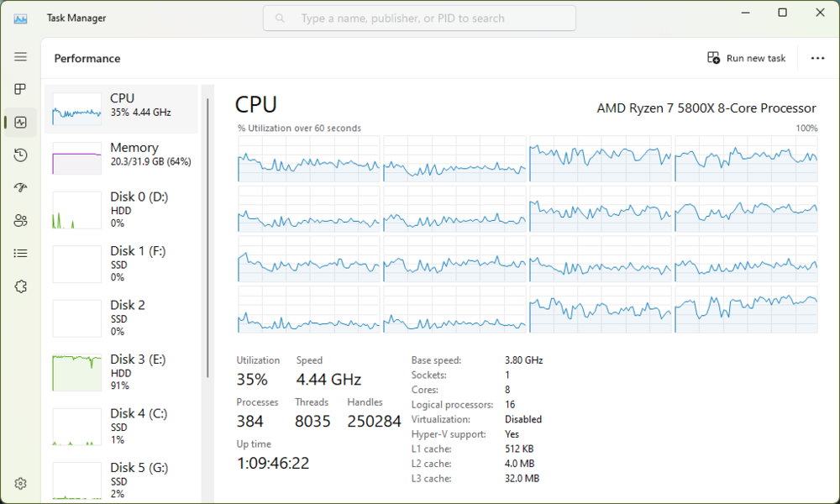Select Disk 5 (G:) SSD entry
Image resolution: width=840 pixels, height=504 pixels.
coord(121,480)
